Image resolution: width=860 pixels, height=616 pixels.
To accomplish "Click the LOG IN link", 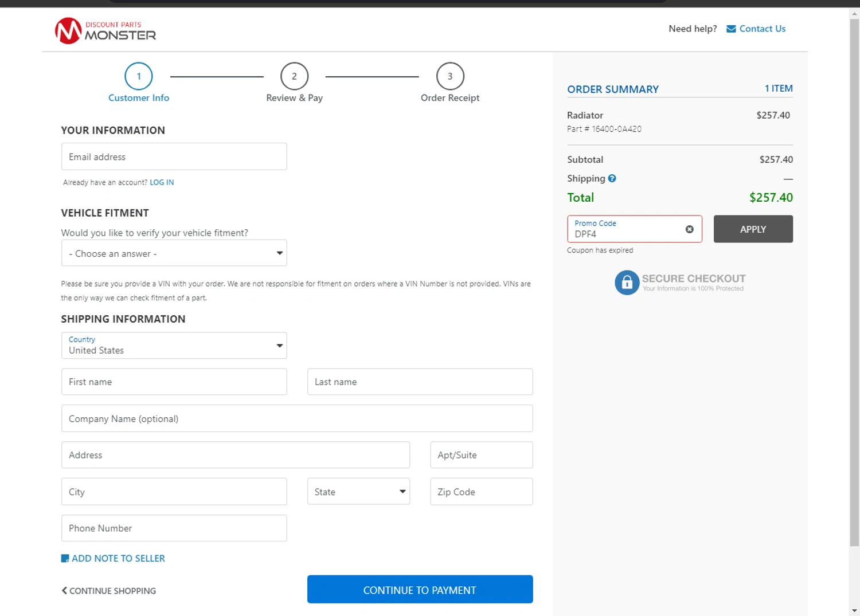I will point(162,182).
